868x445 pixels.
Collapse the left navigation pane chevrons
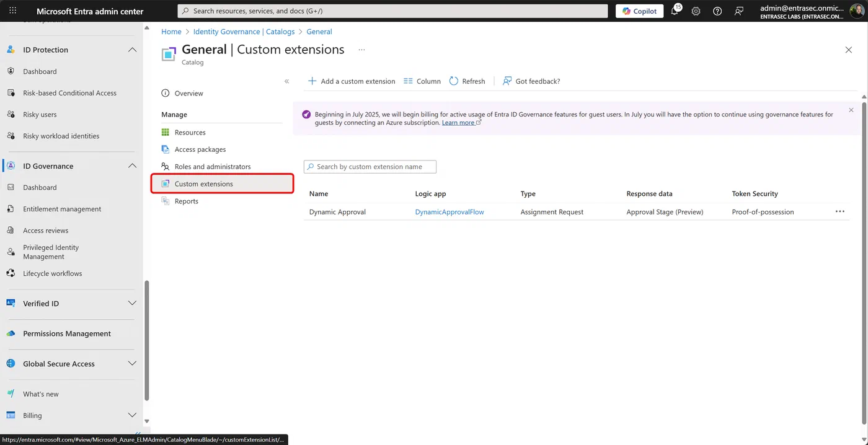[137, 434]
